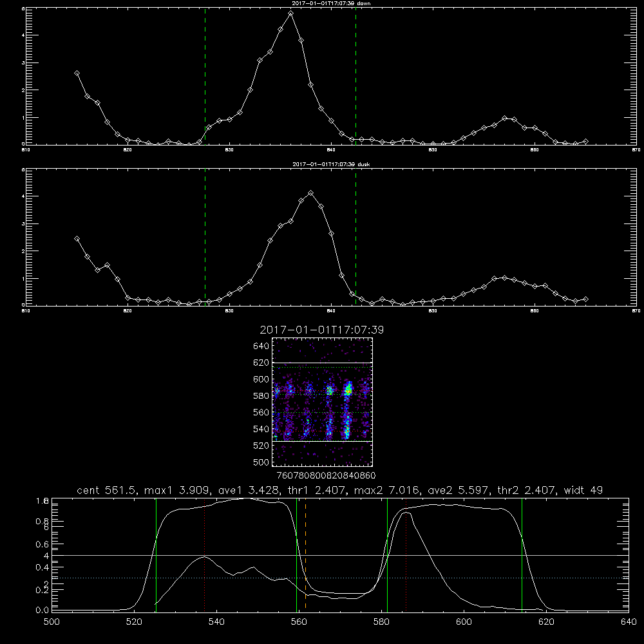The height and width of the screenshot is (644, 644).
Task: Click the secondary peak marker near 857 in dawn plot
Action: pyautogui.click(x=505, y=118)
